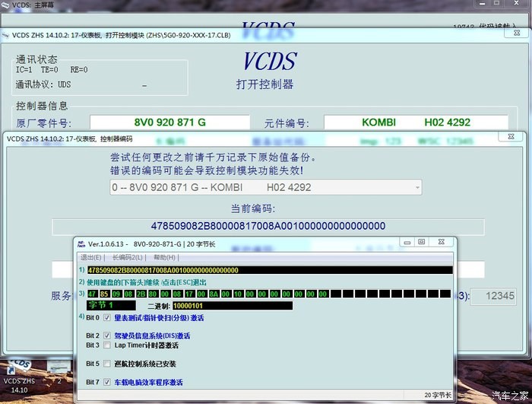This screenshot has height=404, width=532.
Task: Open the 退出(E) menu
Action: coord(90,258)
